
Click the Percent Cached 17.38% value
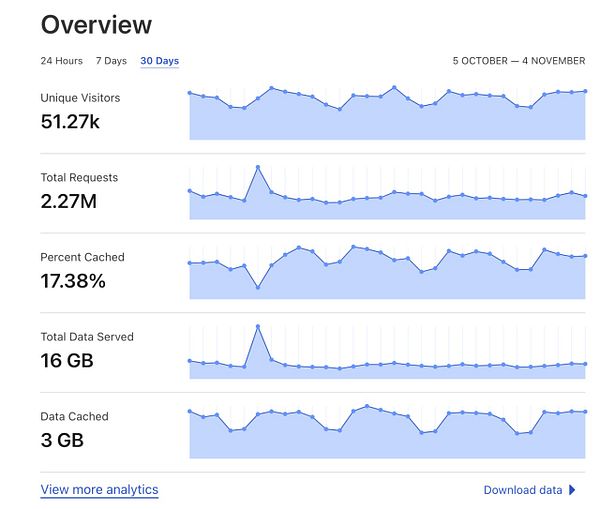pyautogui.click(x=73, y=281)
